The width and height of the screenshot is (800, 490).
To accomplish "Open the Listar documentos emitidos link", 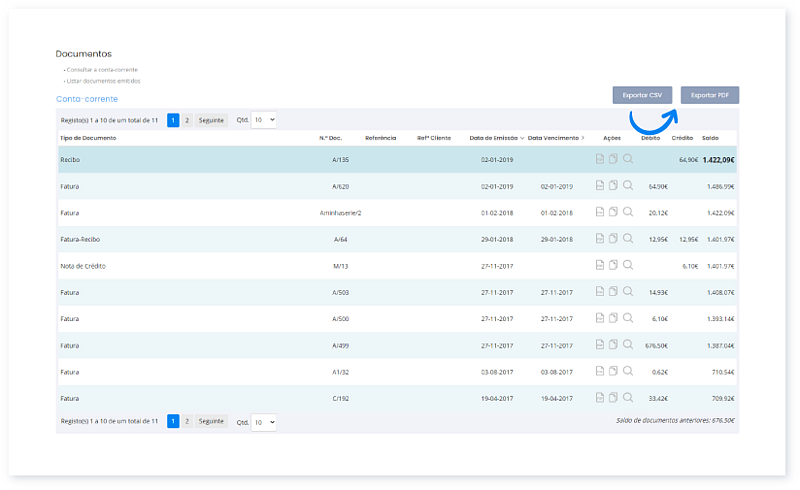I will [103, 81].
